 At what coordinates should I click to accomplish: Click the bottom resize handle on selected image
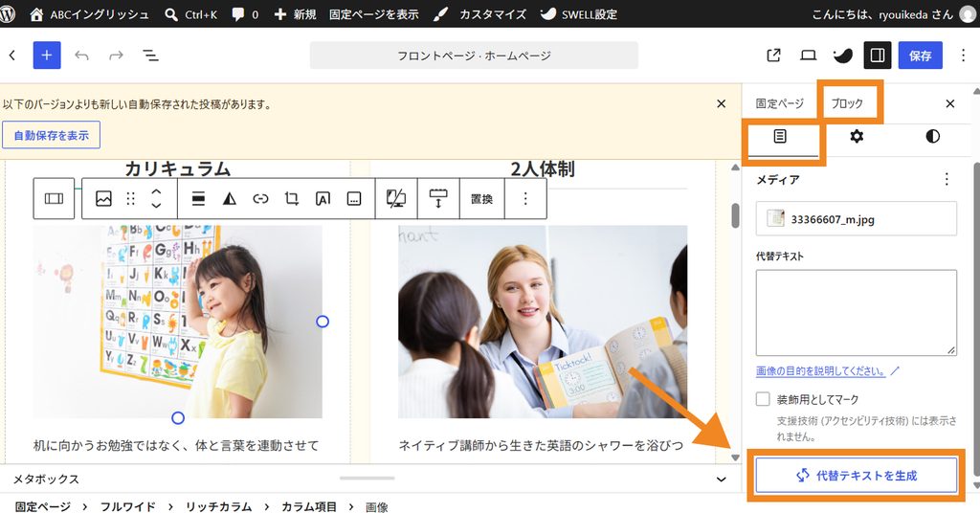point(178,417)
